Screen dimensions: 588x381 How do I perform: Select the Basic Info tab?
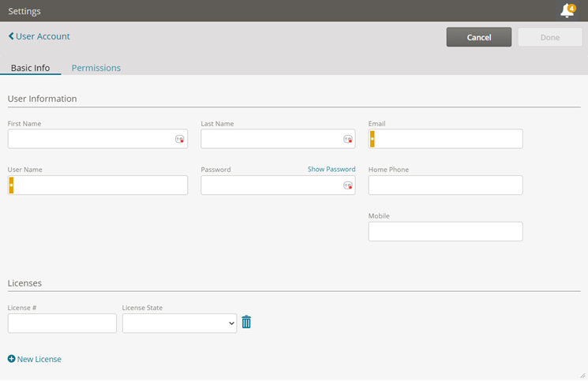[x=30, y=68]
